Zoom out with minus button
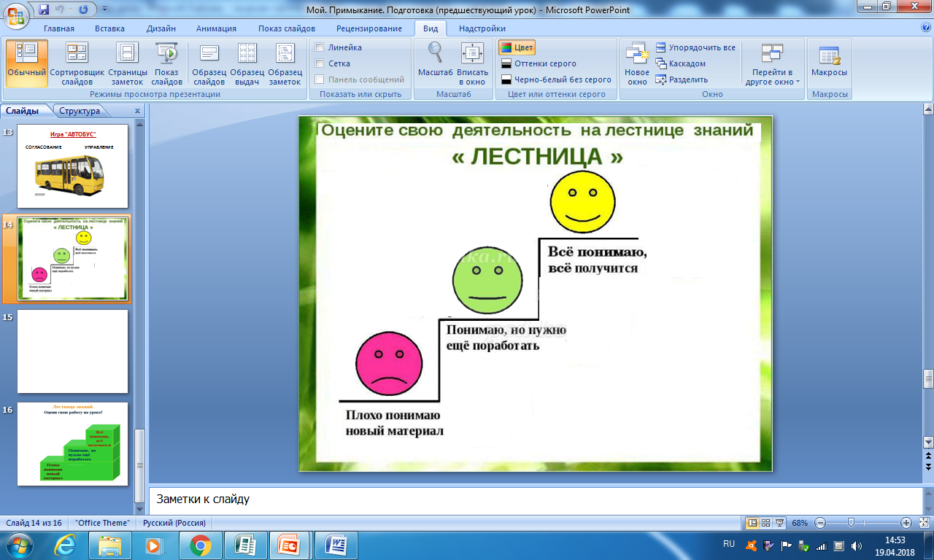Viewport: 934px width, 560px height. pyautogui.click(x=819, y=523)
